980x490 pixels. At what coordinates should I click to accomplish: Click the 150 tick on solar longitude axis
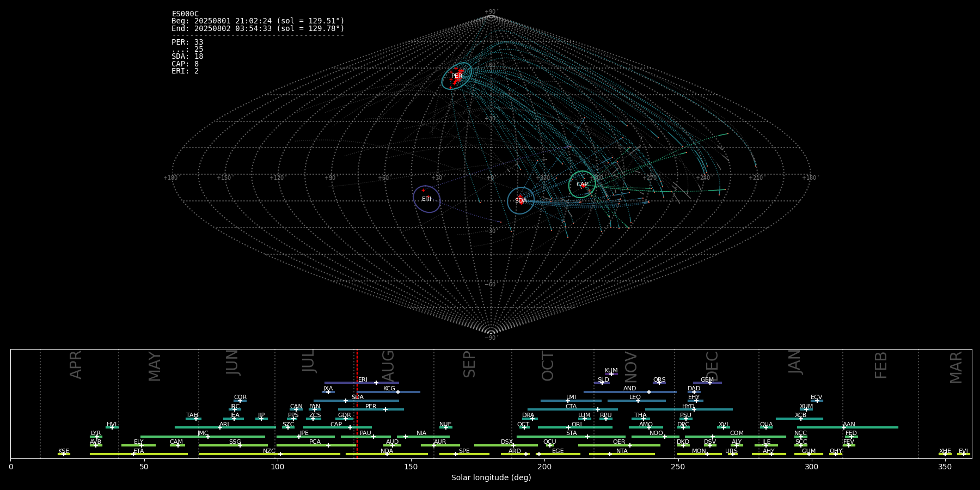[411, 467]
